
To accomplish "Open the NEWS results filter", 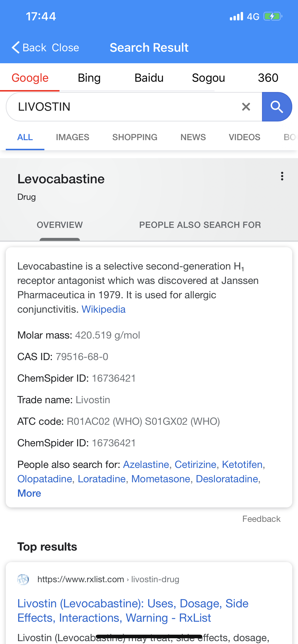I will pyautogui.click(x=193, y=137).
